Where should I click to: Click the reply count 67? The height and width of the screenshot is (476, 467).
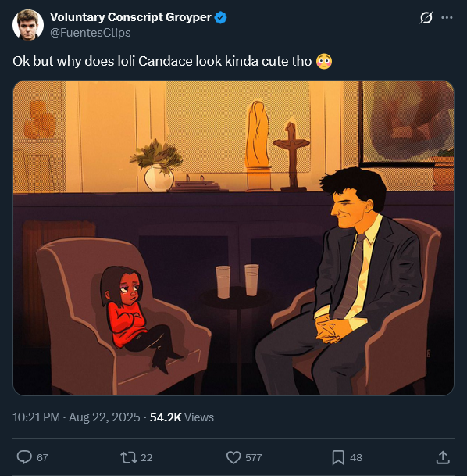[42, 457]
